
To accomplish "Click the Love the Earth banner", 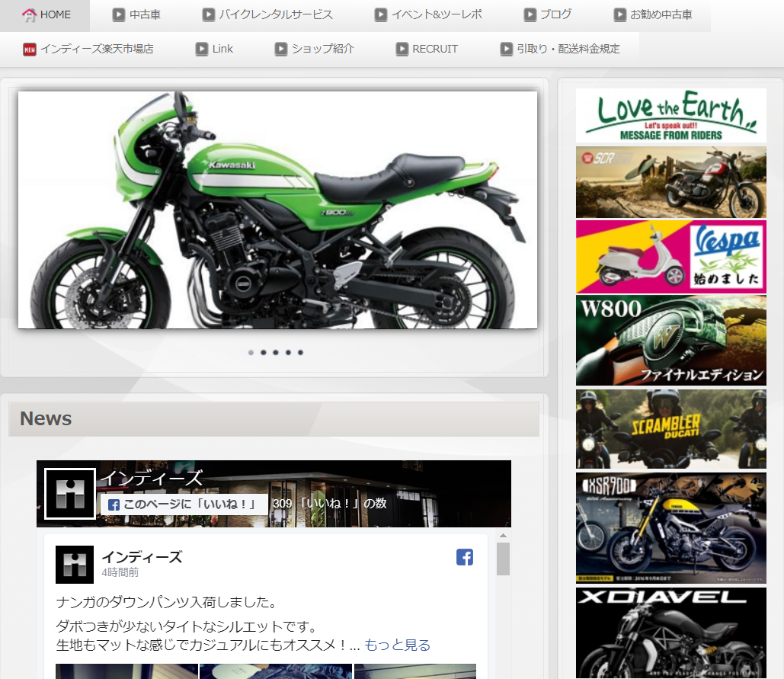I will (670, 116).
